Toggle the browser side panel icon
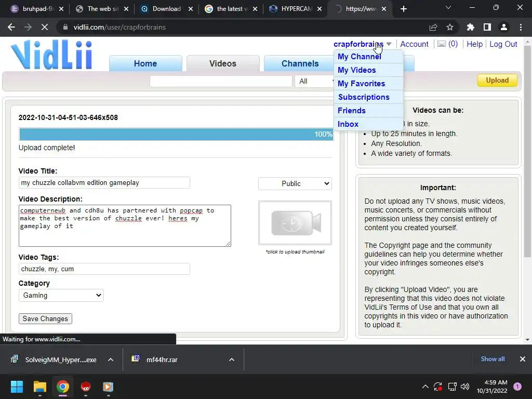Image resolution: width=532 pixels, height=399 pixels. click(487, 27)
